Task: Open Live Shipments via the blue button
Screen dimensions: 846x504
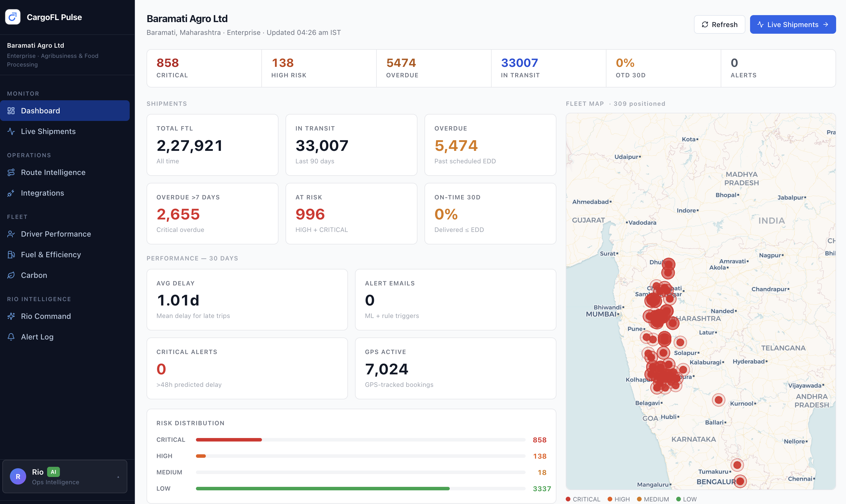Action: [x=793, y=24]
